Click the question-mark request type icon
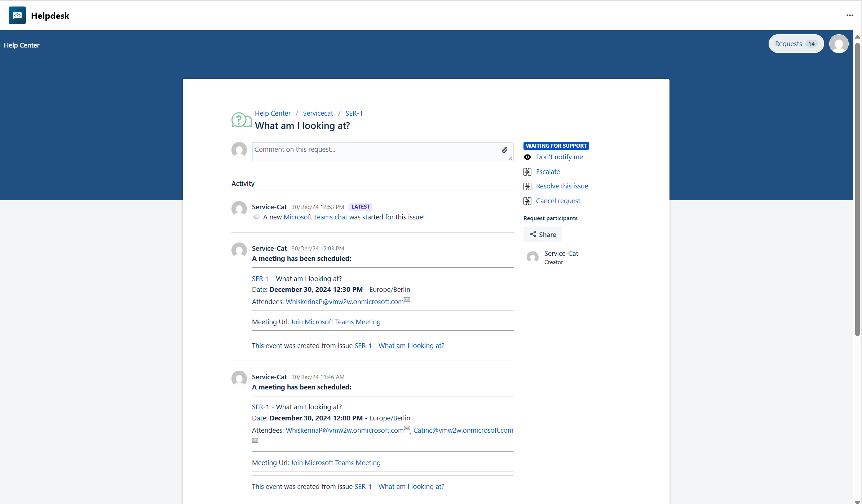The height and width of the screenshot is (504, 862). coord(241,120)
